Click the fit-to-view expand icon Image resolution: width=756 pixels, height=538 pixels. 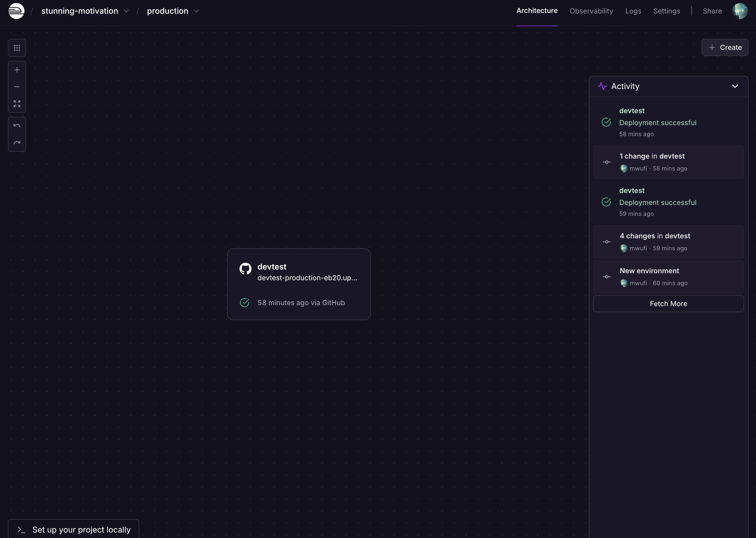pos(17,104)
